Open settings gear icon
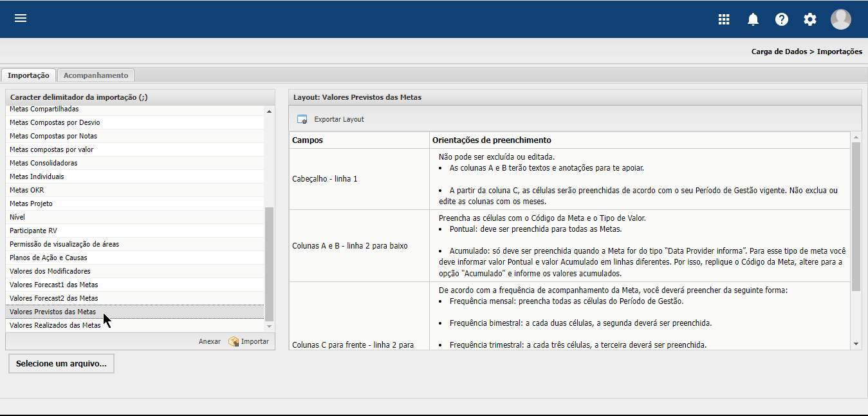The image size is (868, 416). 809,19
